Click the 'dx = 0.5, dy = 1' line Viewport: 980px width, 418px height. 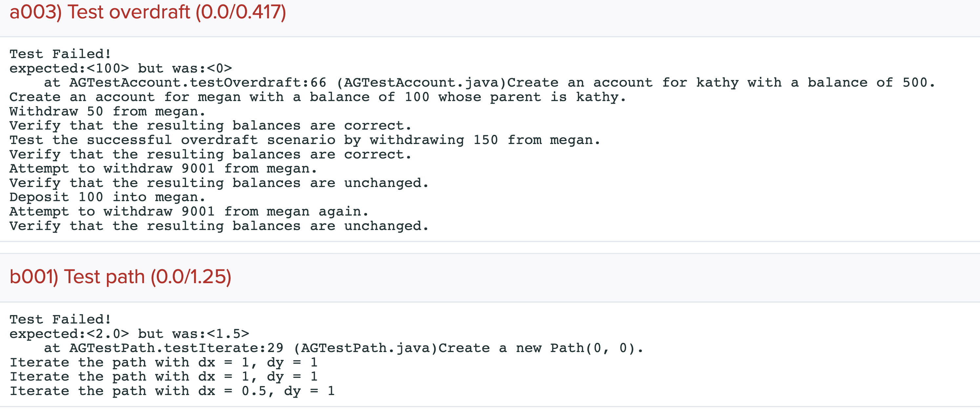172,391
